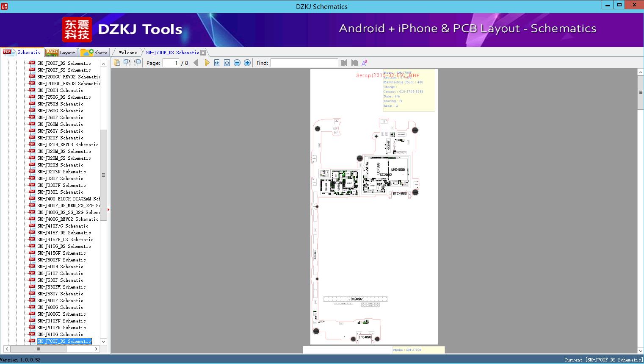
Task: Go to the previous page arrow
Action: [196, 63]
